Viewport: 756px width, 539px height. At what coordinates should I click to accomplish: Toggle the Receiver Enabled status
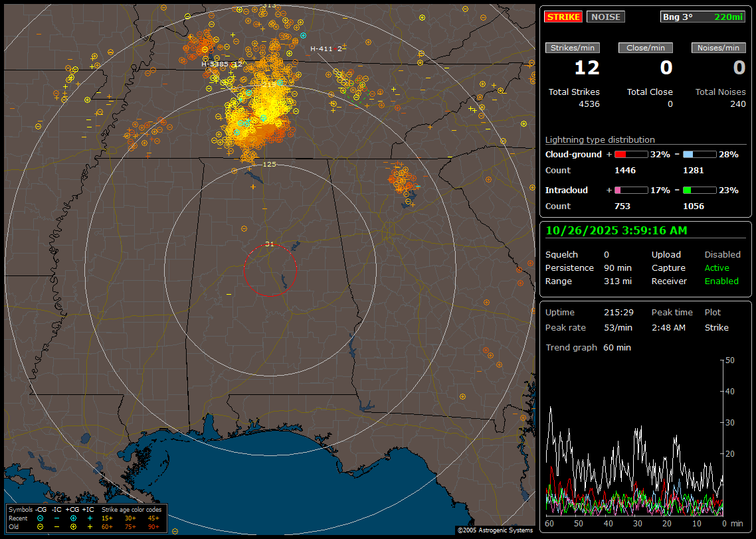[x=721, y=281]
